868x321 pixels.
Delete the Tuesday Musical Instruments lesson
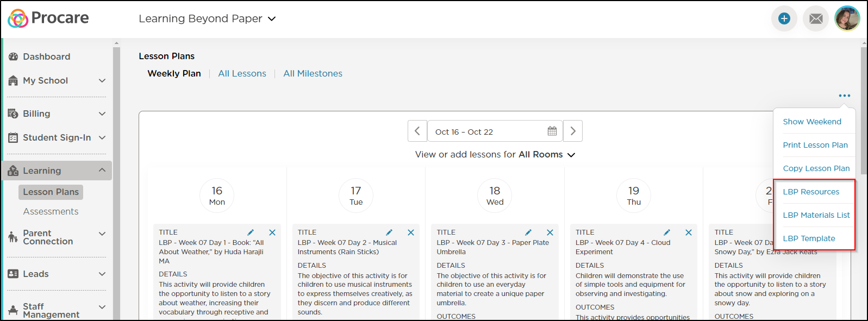tap(411, 232)
